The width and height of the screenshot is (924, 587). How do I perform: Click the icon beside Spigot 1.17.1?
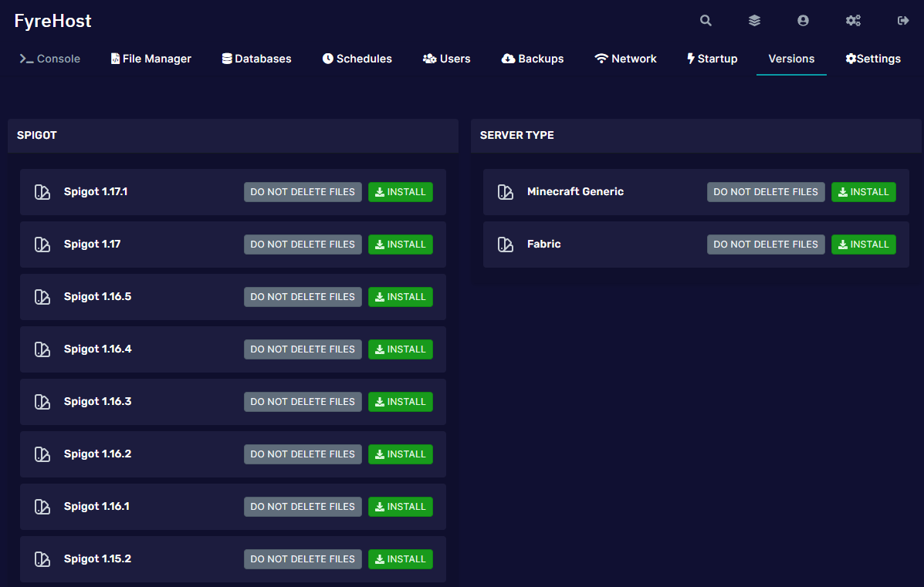click(x=42, y=192)
